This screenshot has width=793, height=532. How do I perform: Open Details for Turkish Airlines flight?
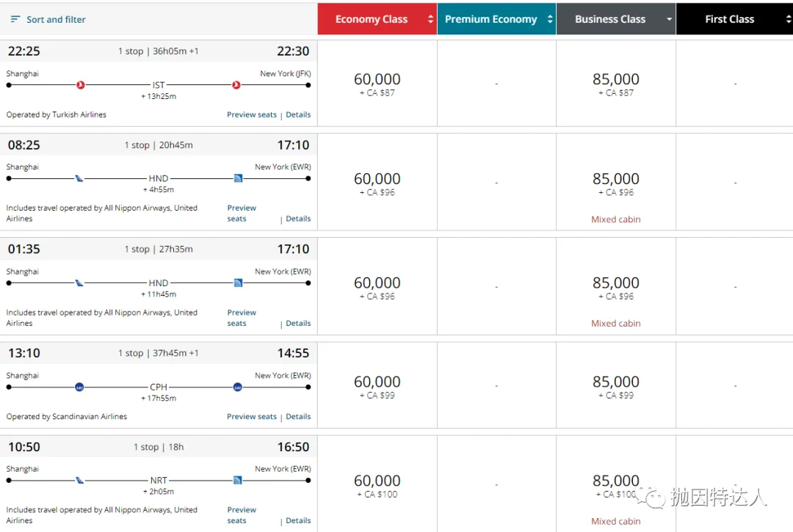pyautogui.click(x=298, y=115)
